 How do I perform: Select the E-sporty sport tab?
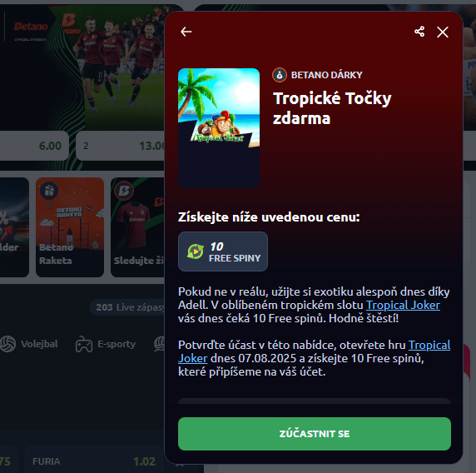click(106, 344)
